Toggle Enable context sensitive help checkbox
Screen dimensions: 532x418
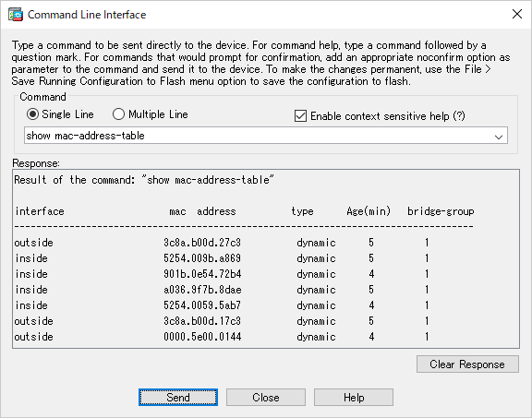(300, 116)
